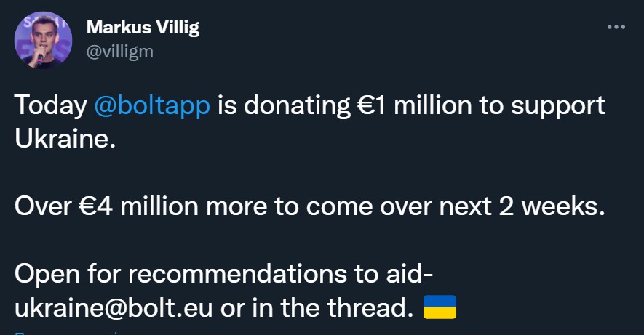Screen dimensions: 644x335
Task: Open the @boltapp mention in the tweet
Action: tap(152, 106)
